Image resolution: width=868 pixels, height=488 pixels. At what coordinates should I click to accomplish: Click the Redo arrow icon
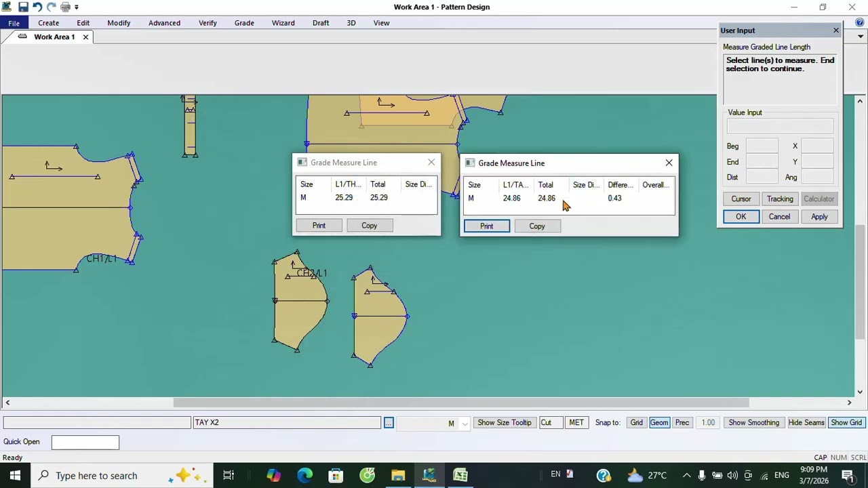point(52,7)
